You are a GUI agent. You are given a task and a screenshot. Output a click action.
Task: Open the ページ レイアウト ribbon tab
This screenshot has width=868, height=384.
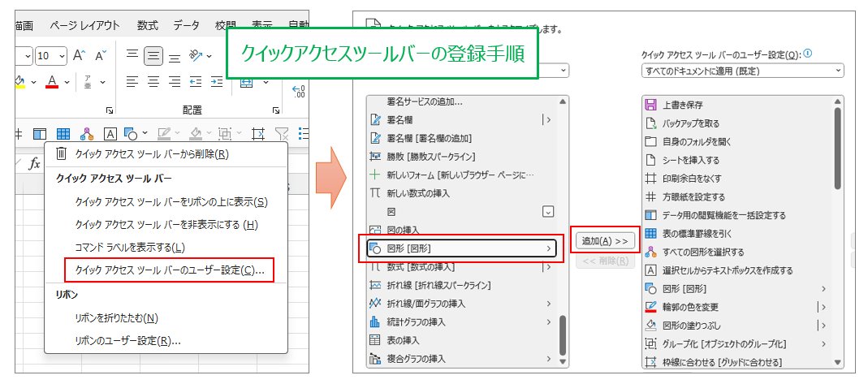pyautogui.click(x=84, y=25)
